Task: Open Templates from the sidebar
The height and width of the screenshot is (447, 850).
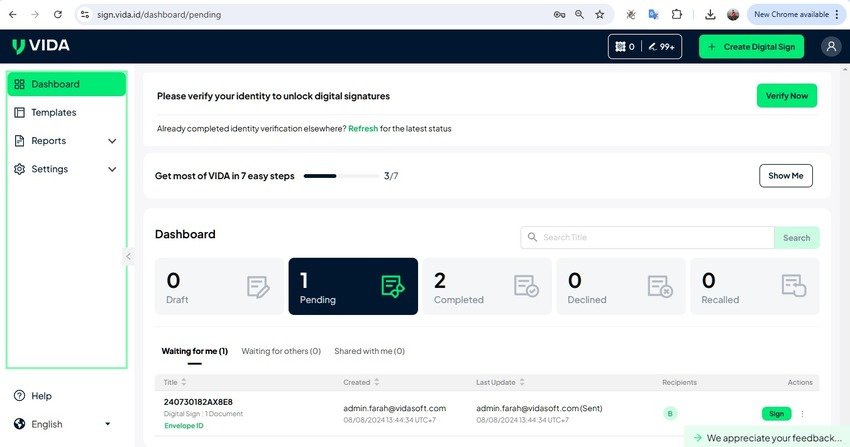Action: (x=53, y=113)
